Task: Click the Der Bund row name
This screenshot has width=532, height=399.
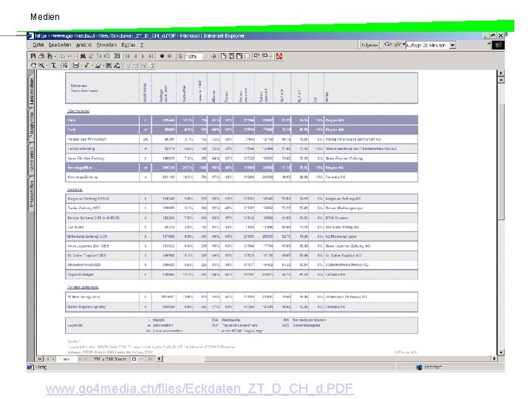Action: point(75,227)
